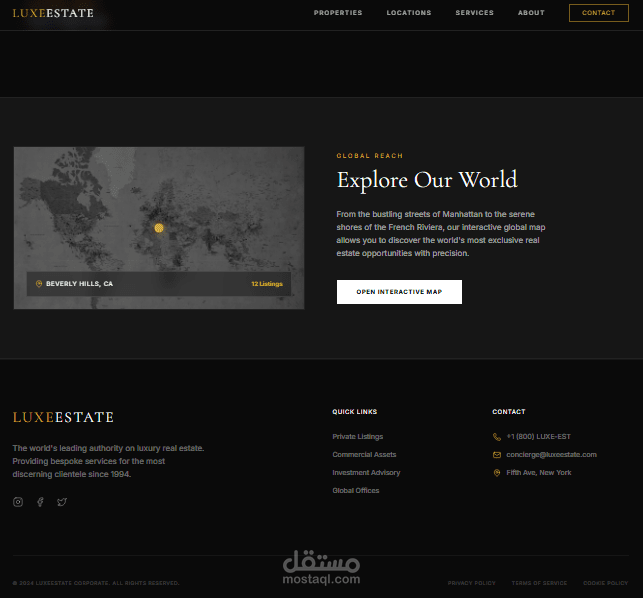Viewport: 643px width, 598px height.
Task: Click the 2024 LuxeEstate copyright text
Action: click(96, 583)
